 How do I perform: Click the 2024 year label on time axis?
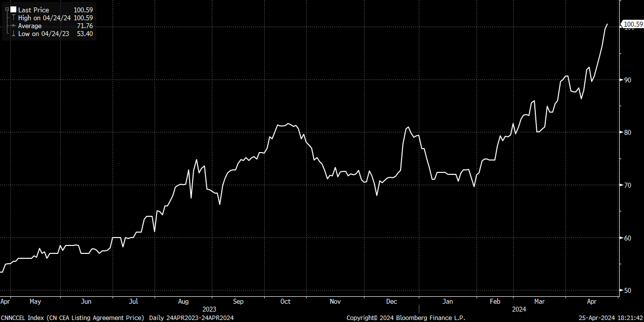click(x=519, y=309)
